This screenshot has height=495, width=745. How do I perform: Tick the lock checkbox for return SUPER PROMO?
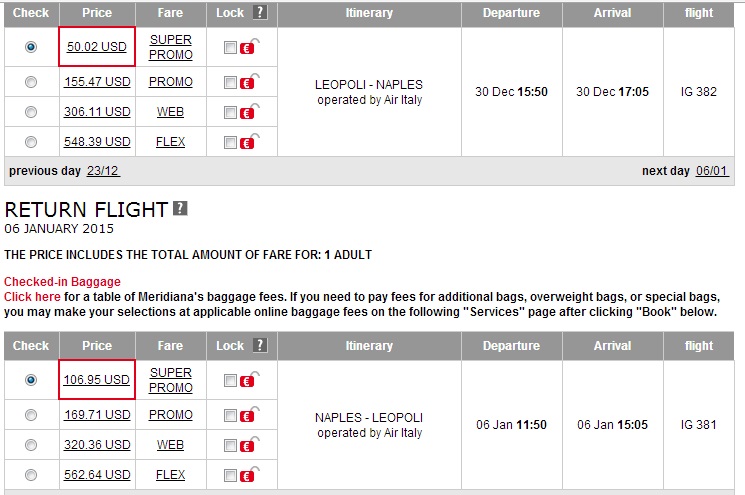(231, 381)
